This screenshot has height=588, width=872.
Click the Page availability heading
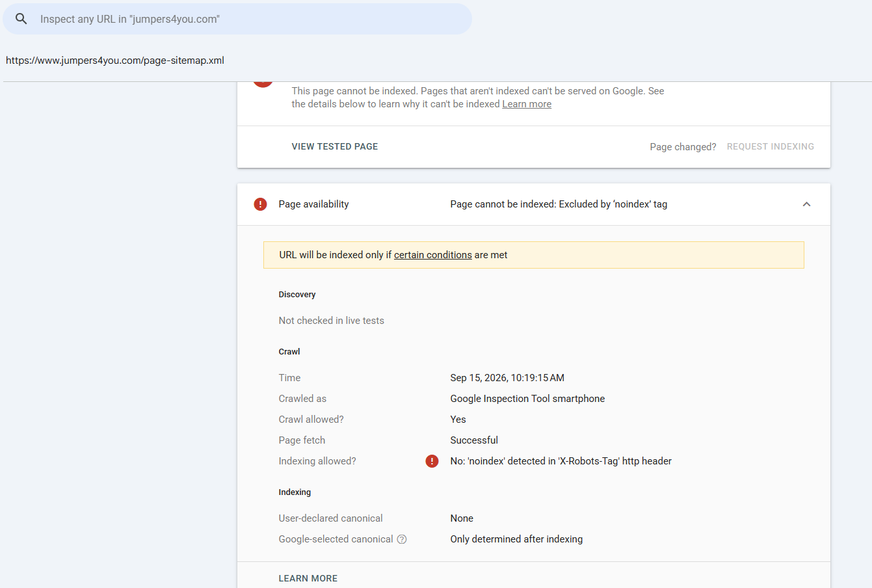[314, 204]
